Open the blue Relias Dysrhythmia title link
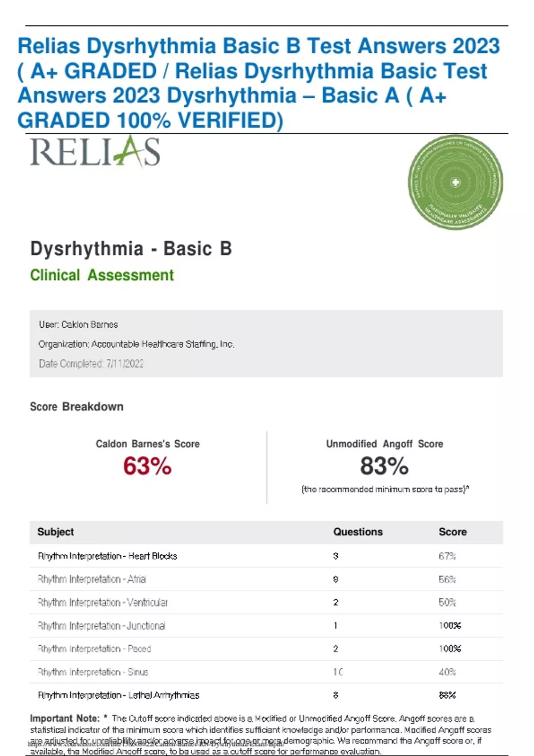This screenshot has width=534, height=756. click(258, 83)
